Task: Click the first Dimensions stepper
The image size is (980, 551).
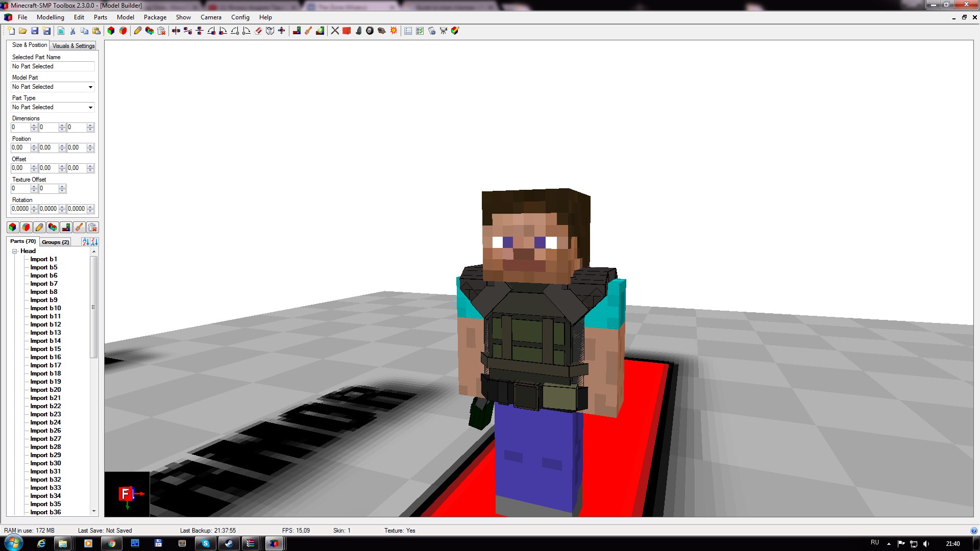Action: click(x=34, y=128)
